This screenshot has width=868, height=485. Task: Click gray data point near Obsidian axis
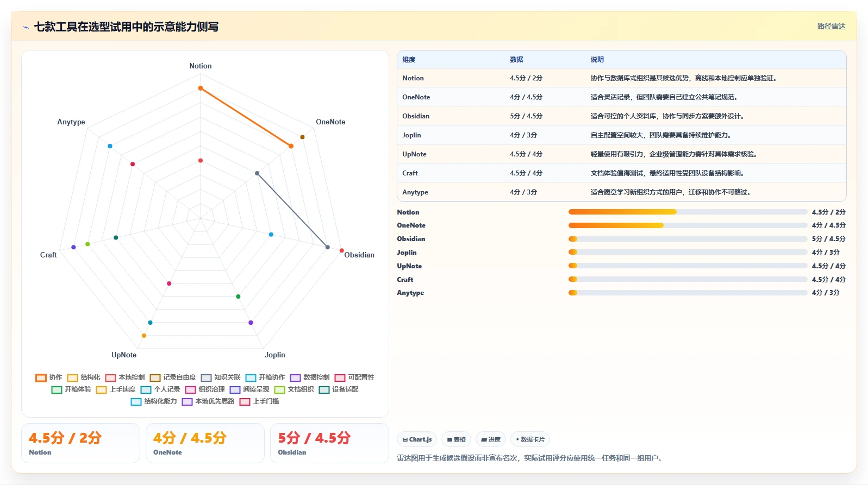pos(327,247)
